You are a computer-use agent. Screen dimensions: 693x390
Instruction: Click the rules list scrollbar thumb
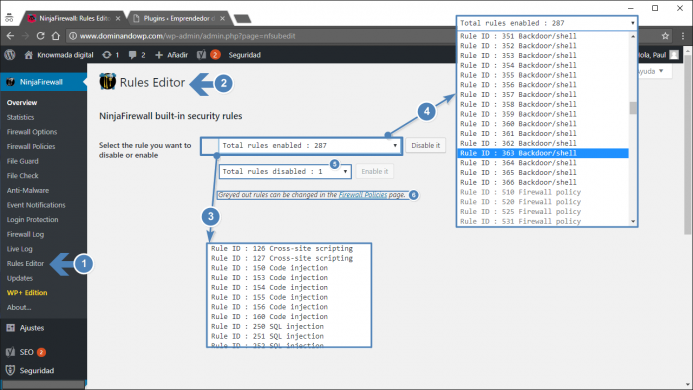click(633, 108)
